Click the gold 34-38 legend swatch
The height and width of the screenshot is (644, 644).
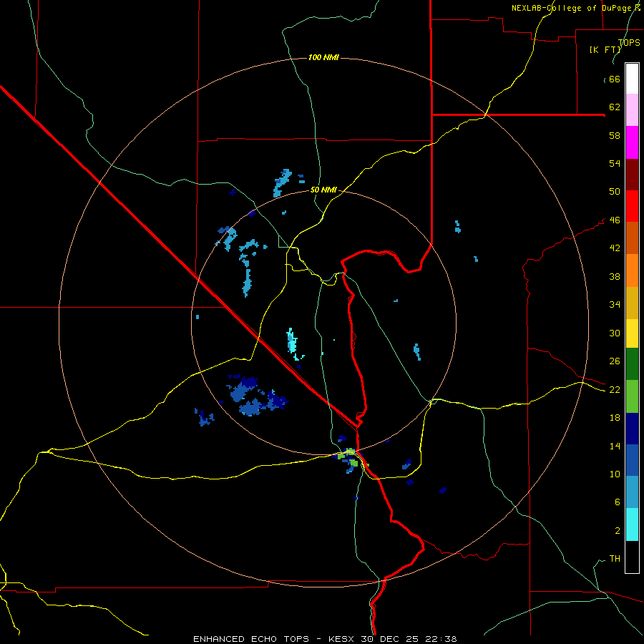(632, 303)
